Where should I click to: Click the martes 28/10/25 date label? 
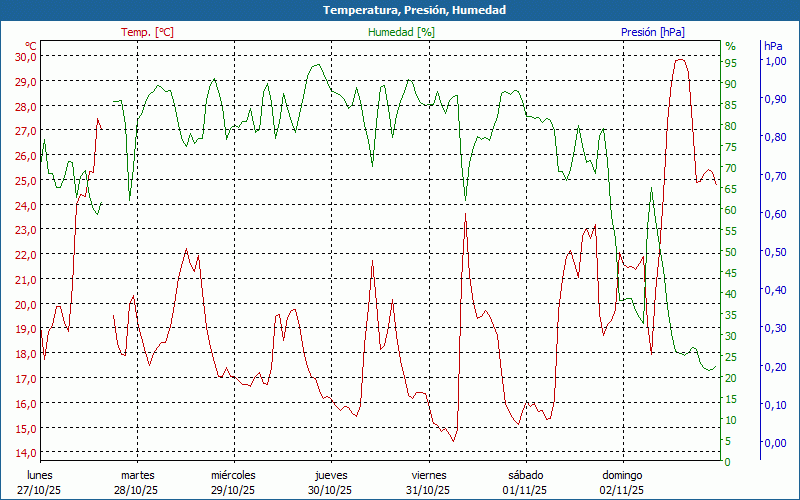pos(137,482)
